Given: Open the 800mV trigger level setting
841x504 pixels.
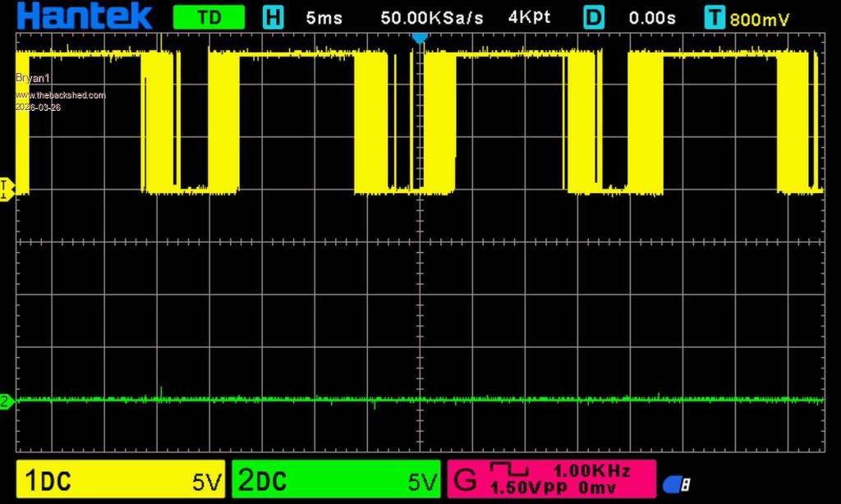Looking at the screenshot, I should point(758,19).
